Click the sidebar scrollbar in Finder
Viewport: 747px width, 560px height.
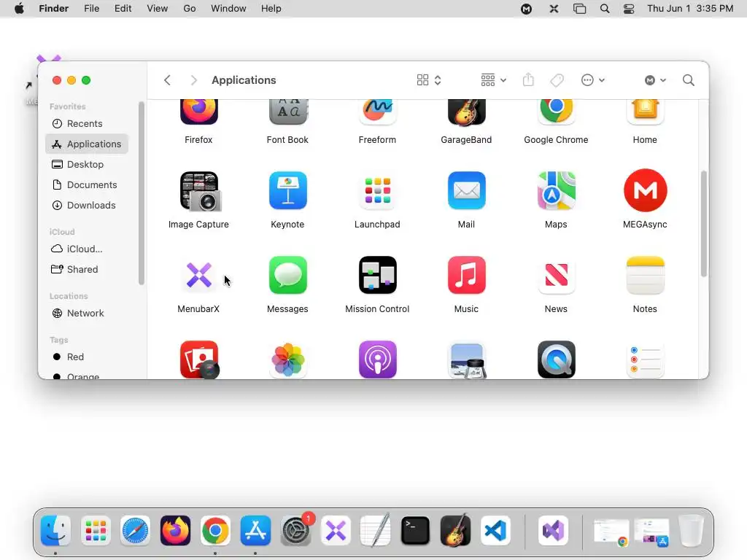141,192
